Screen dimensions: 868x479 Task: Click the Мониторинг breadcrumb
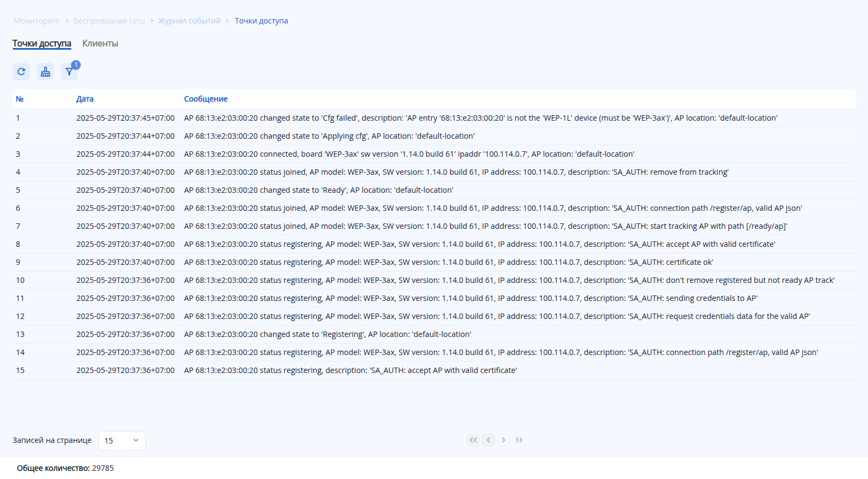37,21
